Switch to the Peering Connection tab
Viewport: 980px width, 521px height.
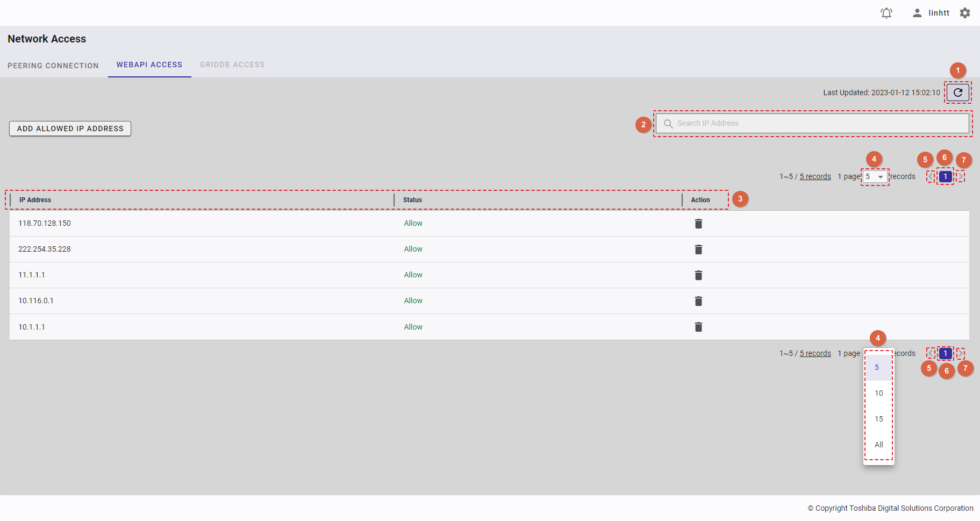tap(53, 66)
